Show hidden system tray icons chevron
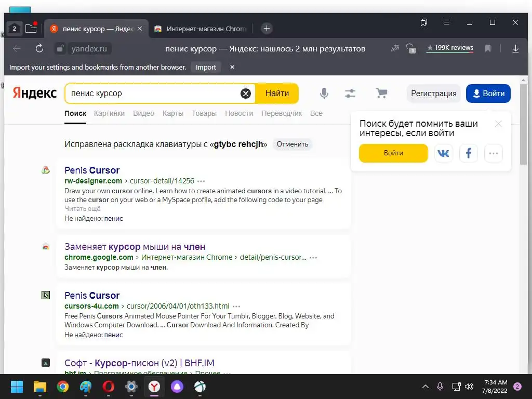This screenshot has height=399, width=532. (425, 387)
